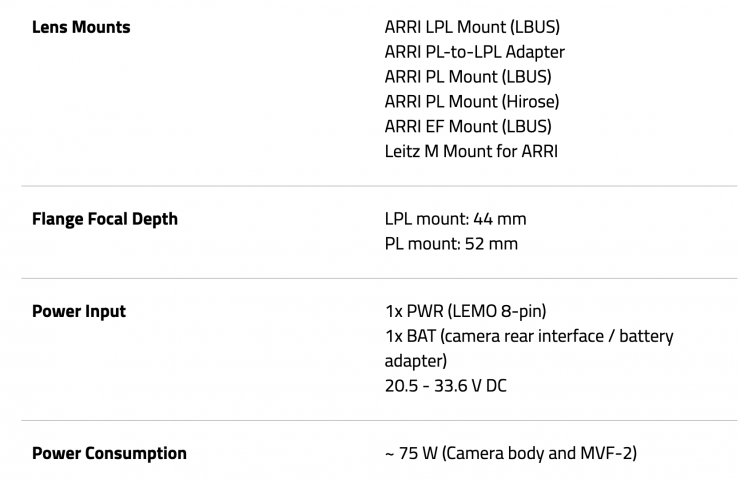Click the Power Input row heading
The width and height of the screenshot is (740, 483).
click(79, 311)
